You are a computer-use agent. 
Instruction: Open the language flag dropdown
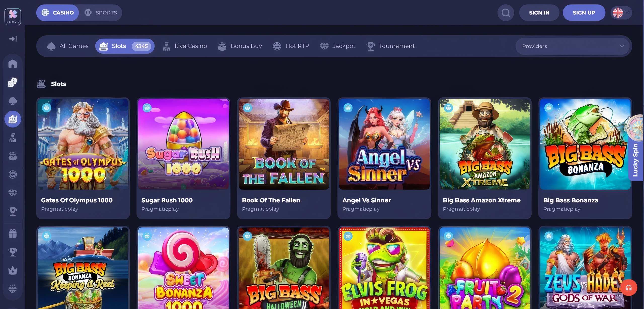click(x=621, y=13)
